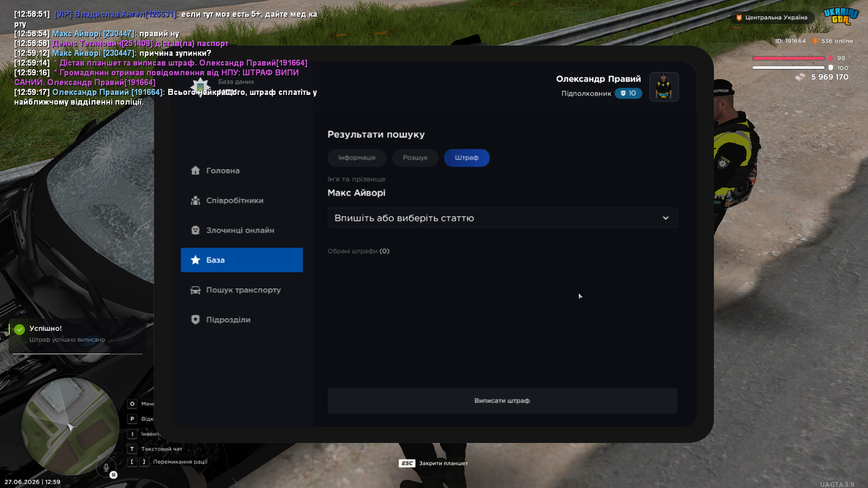Click the green checkmark success icon
Viewport: 868px width, 488px height.
[x=20, y=329]
